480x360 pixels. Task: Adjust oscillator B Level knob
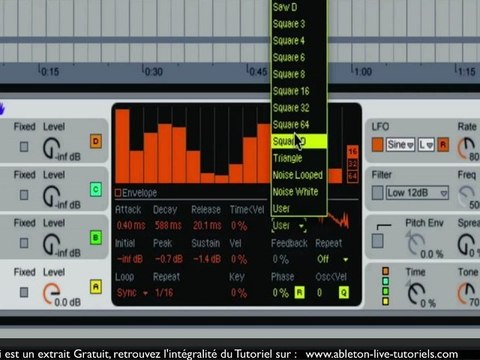pos(51,245)
